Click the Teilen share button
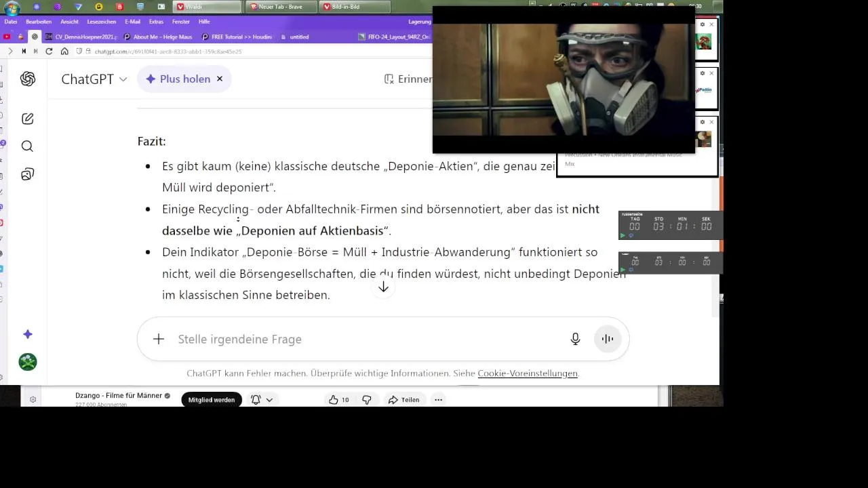868x488 pixels. 403,400
